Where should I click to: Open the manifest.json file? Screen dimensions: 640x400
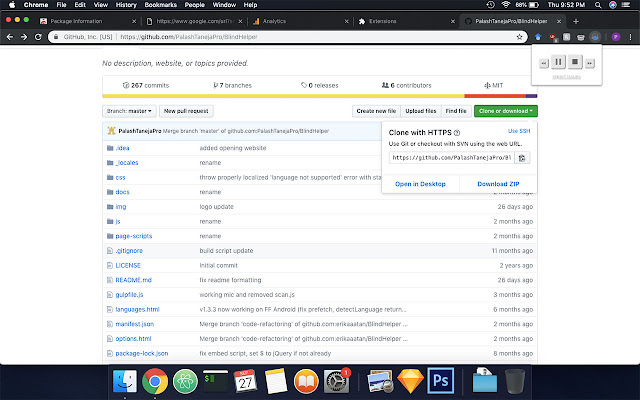[135, 324]
